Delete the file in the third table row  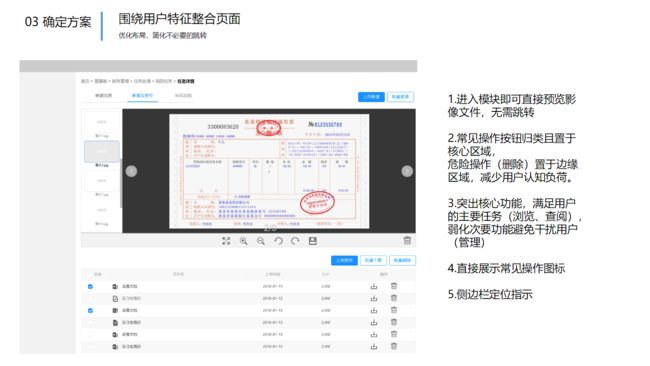pos(394,310)
